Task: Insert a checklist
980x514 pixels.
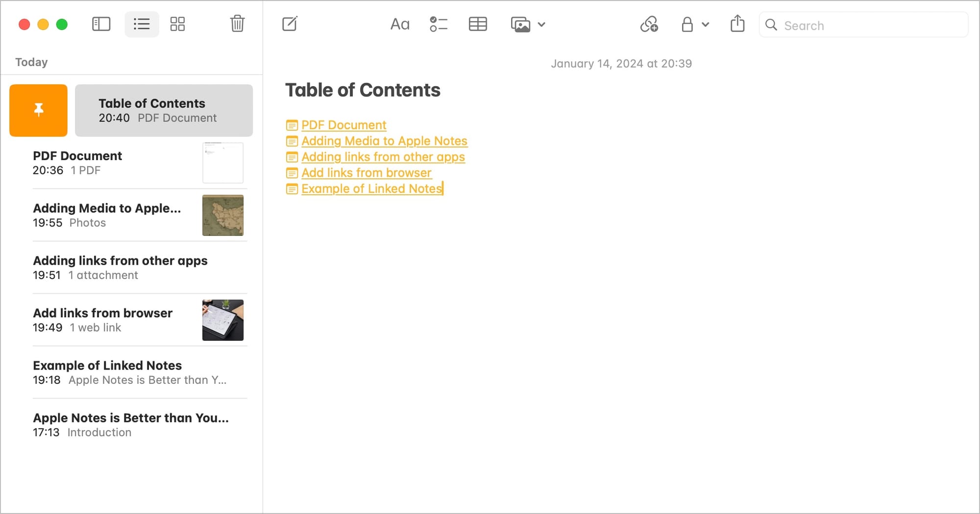Action: coord(439,24)
